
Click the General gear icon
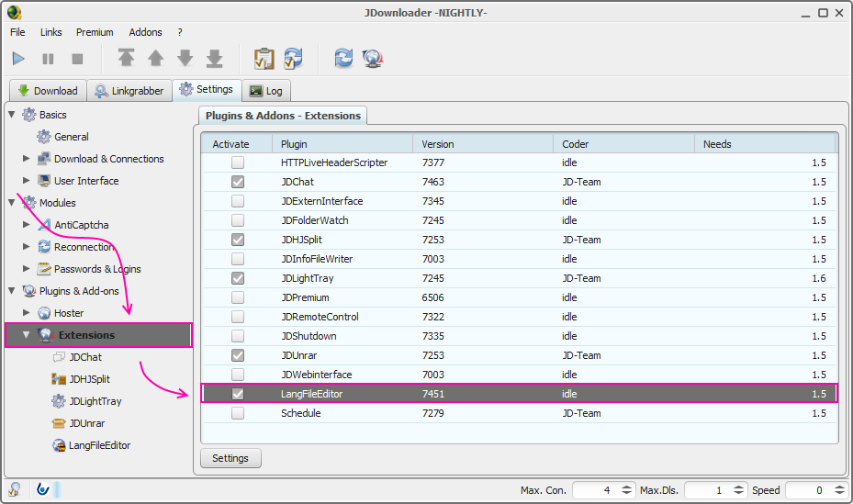click(43, 137)
